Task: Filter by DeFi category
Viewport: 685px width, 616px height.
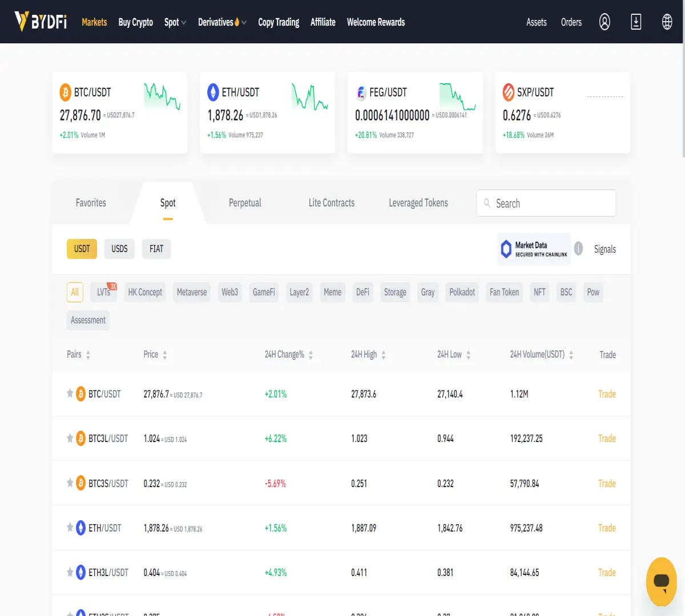Action: (x=362, y=292)
